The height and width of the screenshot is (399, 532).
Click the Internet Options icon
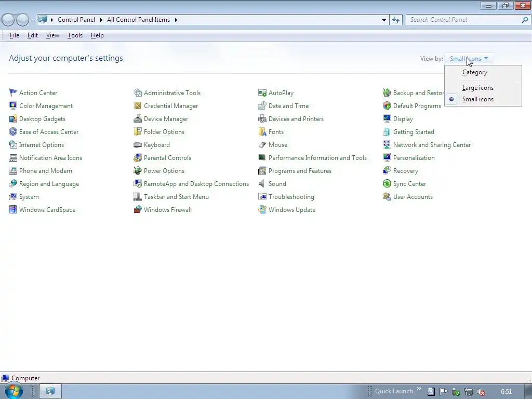point(13,144)
